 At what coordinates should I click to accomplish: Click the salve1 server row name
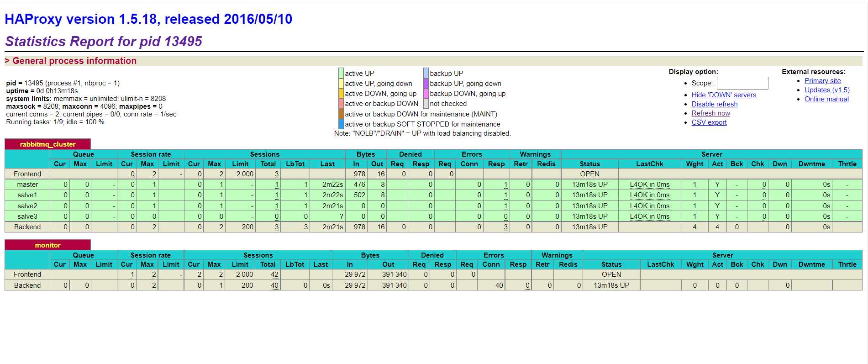[x=27, y=195]
